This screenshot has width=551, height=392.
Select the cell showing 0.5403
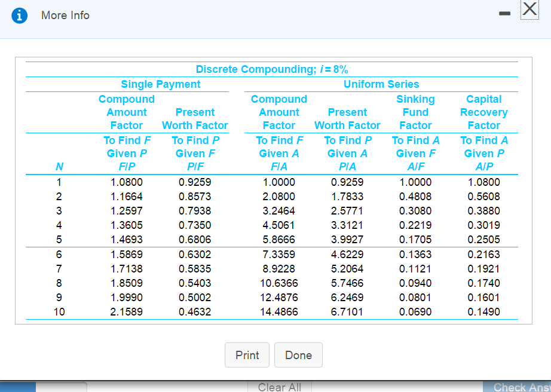195,283
